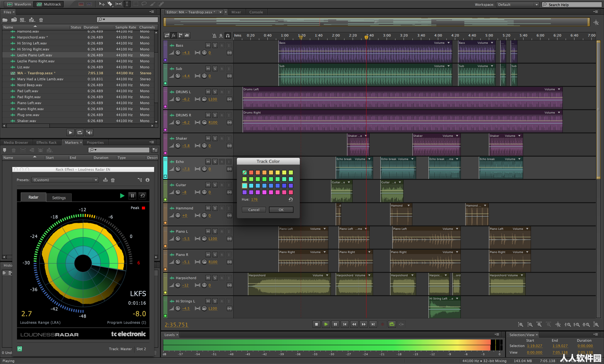Click the zoom navigator icon near overview
Screen dimensions: 604x364
(x=596, y=22)
